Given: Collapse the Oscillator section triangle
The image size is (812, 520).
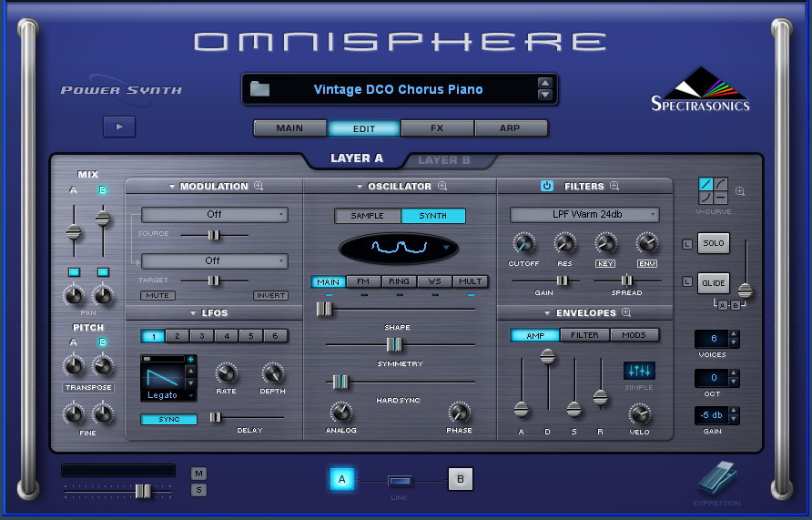Looking at the screenshot, I should tap(360, 187).
